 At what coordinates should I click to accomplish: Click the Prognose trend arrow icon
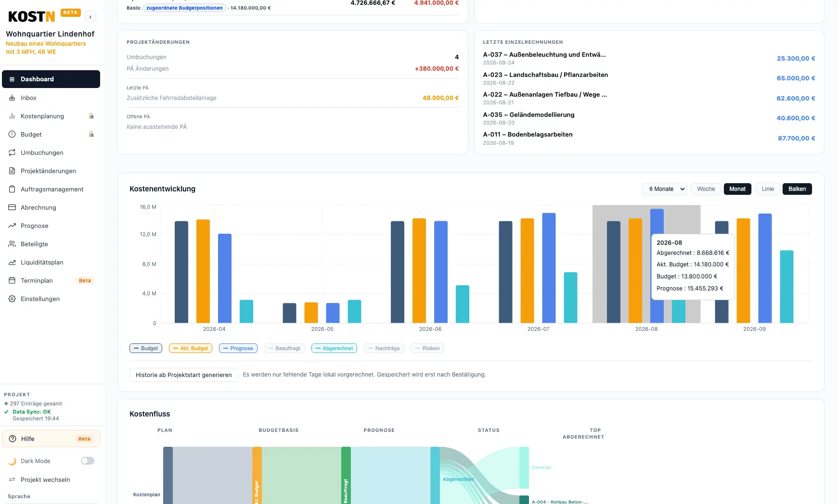(12, 226)
